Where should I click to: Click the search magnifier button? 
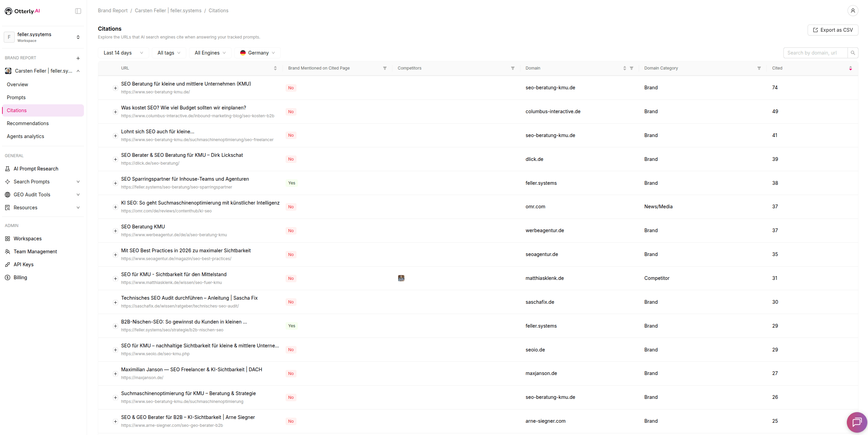point(853,53)
